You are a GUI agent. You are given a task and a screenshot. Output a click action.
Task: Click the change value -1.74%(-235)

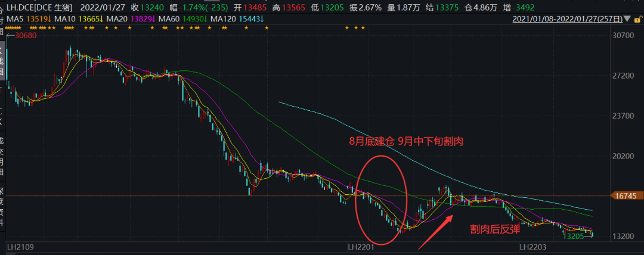203,7
